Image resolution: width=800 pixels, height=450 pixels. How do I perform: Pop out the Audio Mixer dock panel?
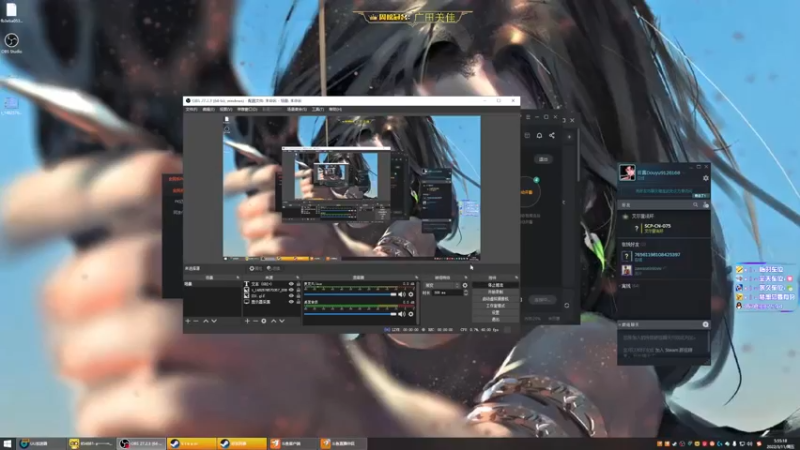point(416,278)
